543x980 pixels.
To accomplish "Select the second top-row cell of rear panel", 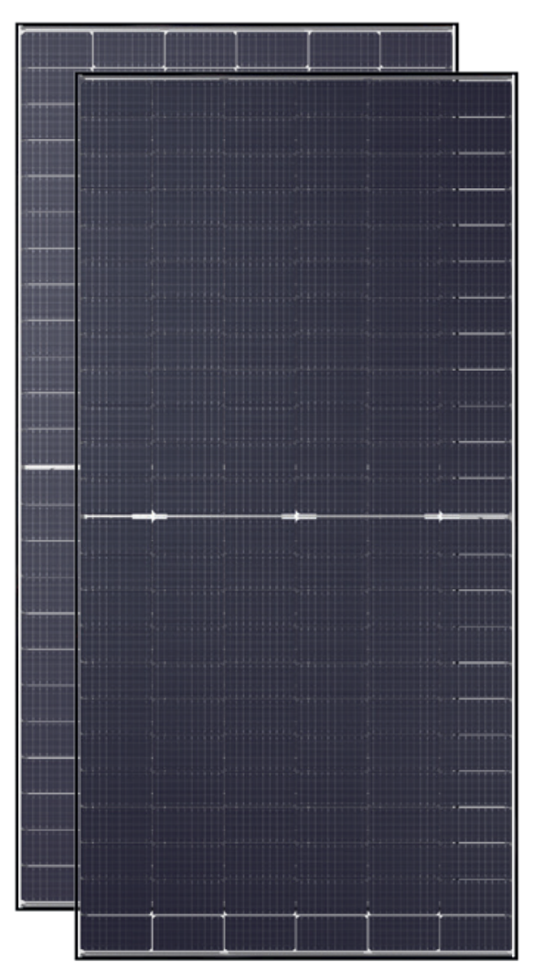I will coord(129,48).
